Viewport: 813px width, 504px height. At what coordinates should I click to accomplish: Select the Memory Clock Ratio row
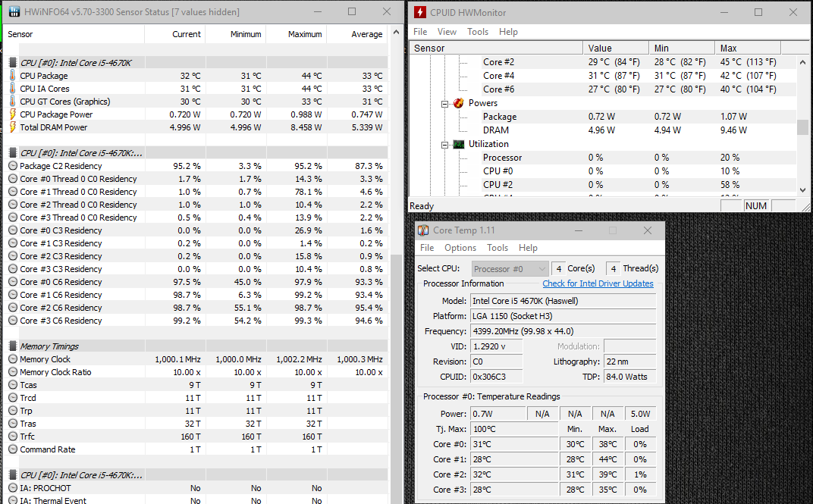pos(196,372)
